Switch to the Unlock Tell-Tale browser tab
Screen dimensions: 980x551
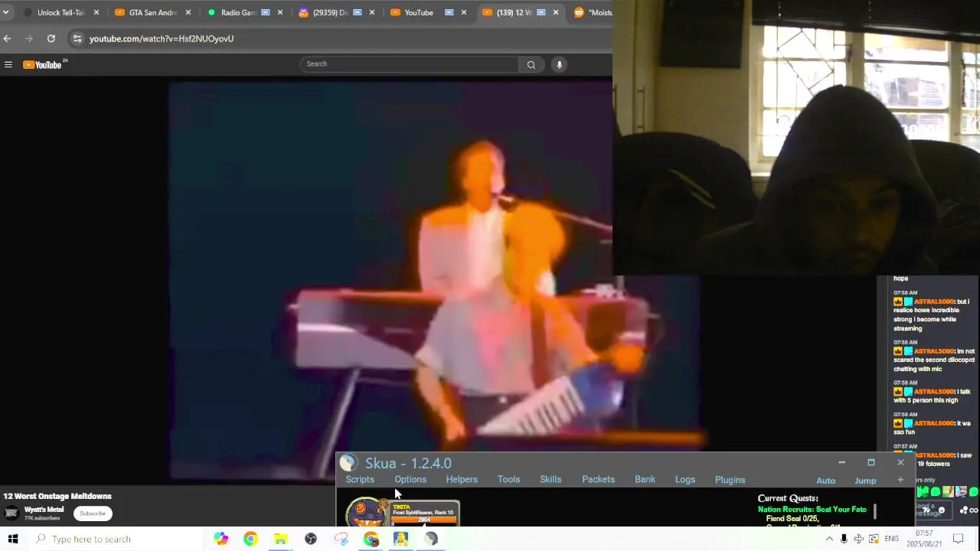click(x=61, y=12)
